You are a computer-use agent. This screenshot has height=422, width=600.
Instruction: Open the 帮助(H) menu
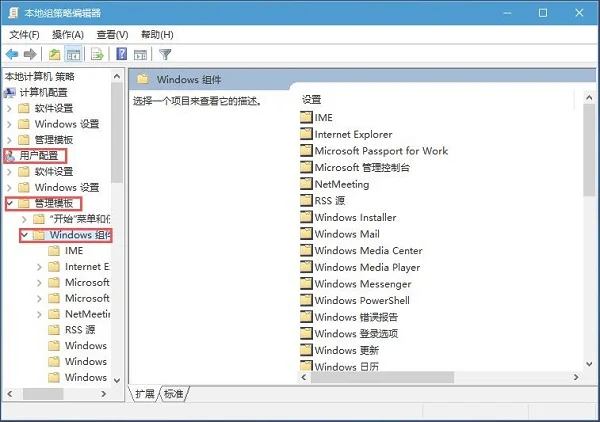(x=157, y=35)
